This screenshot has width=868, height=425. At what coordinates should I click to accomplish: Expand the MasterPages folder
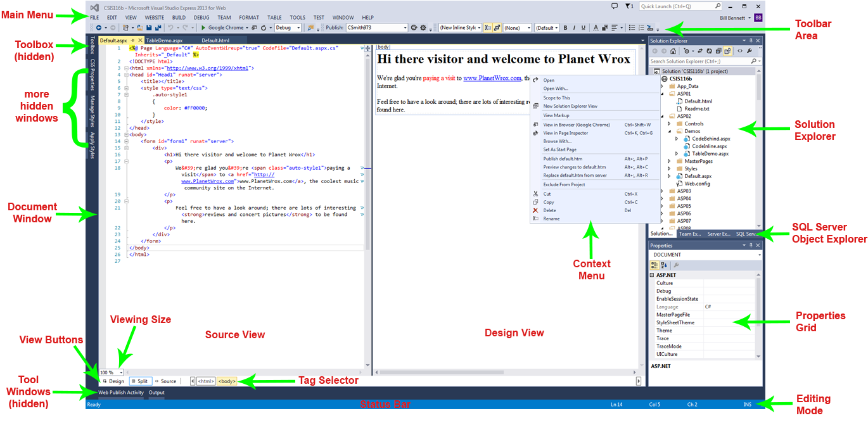tap(669, 162)
